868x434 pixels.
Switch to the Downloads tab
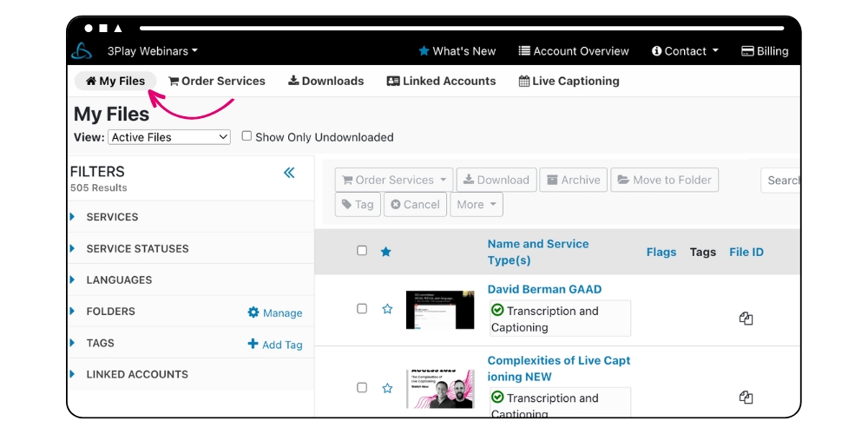tap(326, 81)
